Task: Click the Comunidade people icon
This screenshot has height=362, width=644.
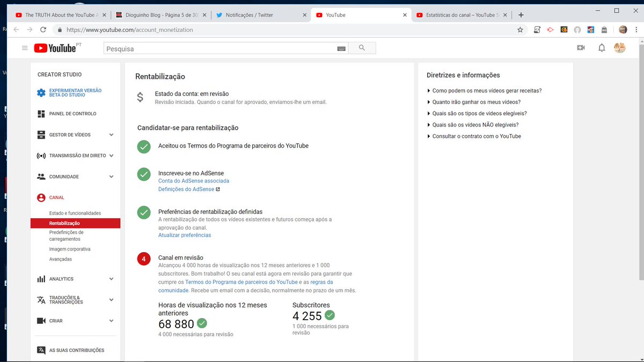Action: (x=41, y=176)
